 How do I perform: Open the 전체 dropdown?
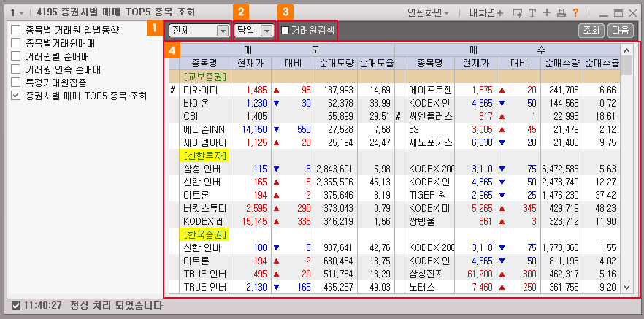coord(199,31)
